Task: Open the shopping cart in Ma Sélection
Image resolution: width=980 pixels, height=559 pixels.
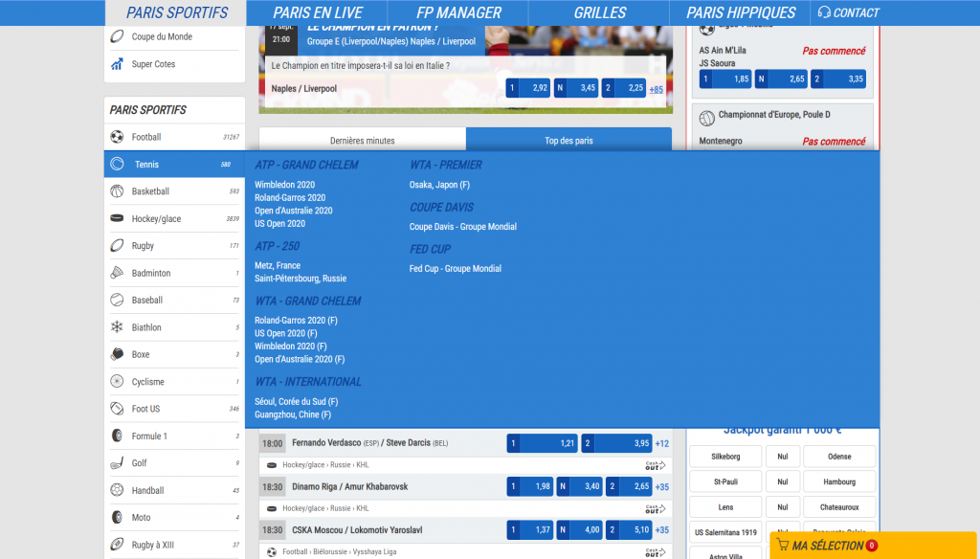Action: click(783, 546)
